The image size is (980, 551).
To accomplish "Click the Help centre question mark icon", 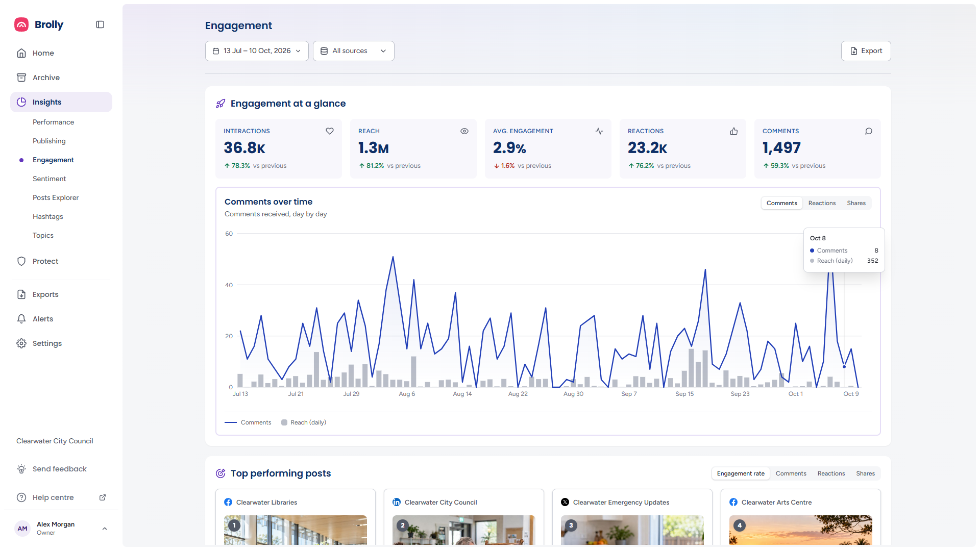I will click(21, 497).
